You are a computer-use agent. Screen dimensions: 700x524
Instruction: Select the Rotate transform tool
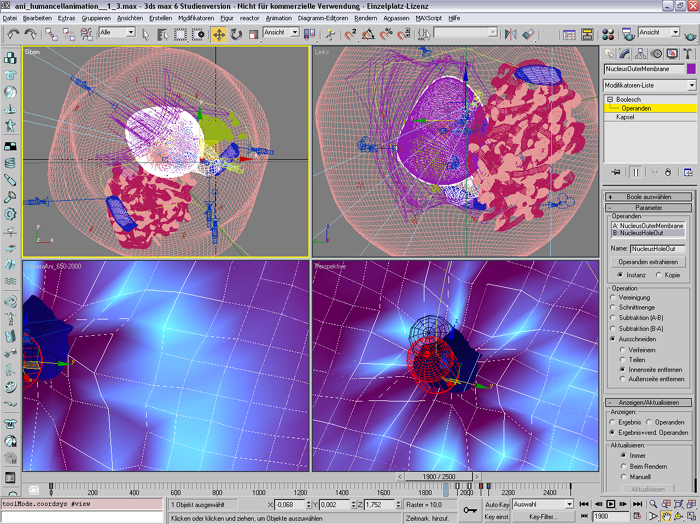point(235,33)
